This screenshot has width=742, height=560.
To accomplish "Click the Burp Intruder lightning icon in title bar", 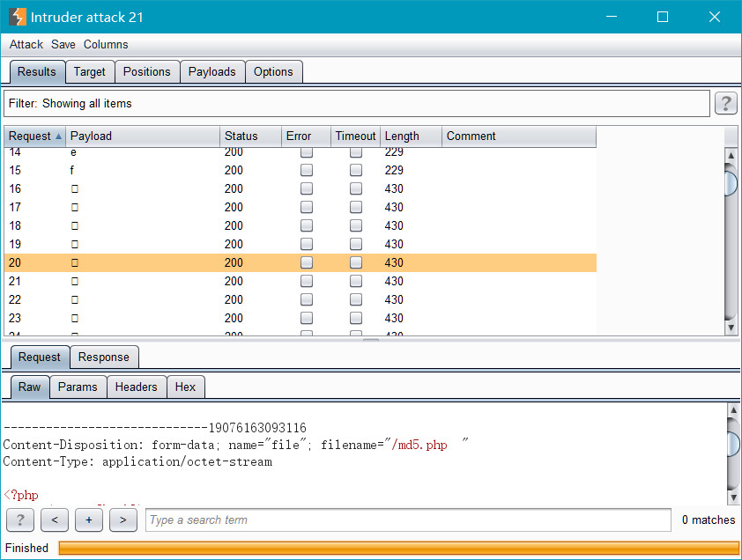I will click(x=18, y=17).
